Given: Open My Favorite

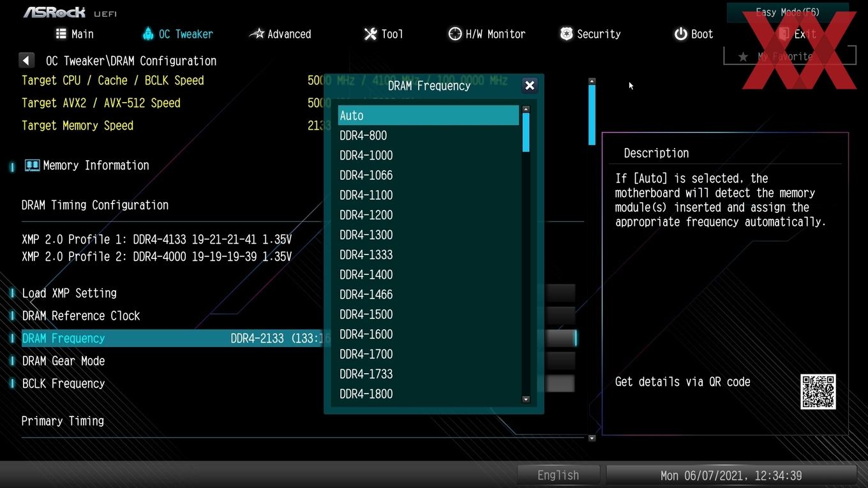Looking at the screenshot, I should (789, 56).
